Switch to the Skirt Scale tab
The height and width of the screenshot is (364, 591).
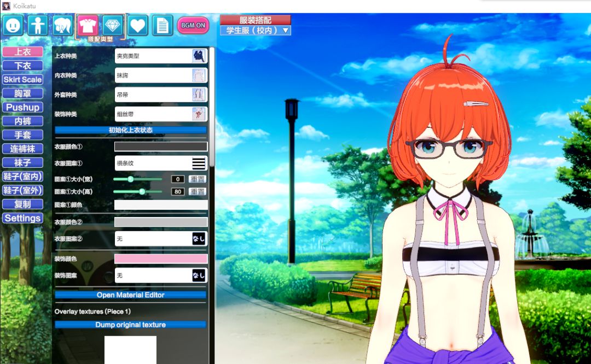[x=22, y=79]
